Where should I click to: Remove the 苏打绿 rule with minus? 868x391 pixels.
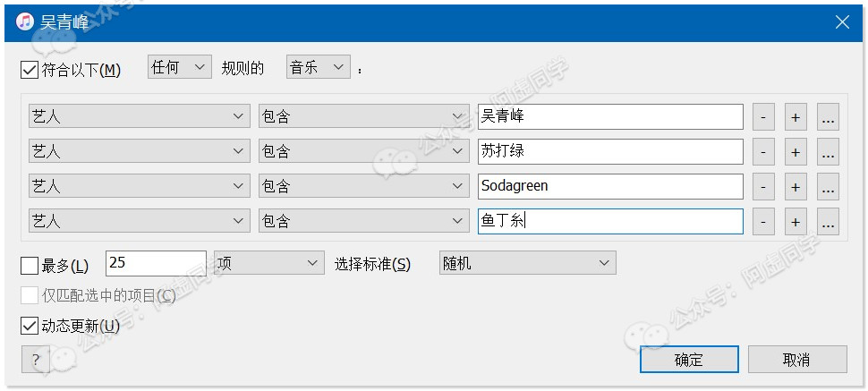pos(763,152)
